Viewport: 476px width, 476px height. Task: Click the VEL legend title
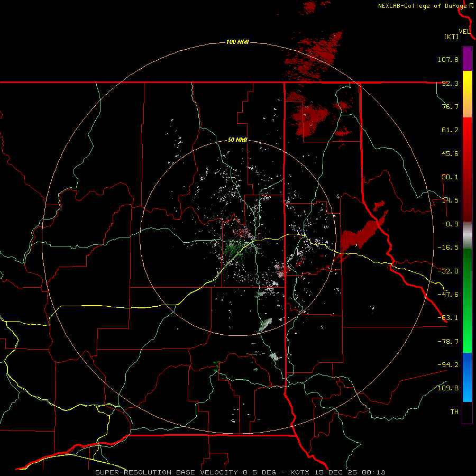click(464, 32)
